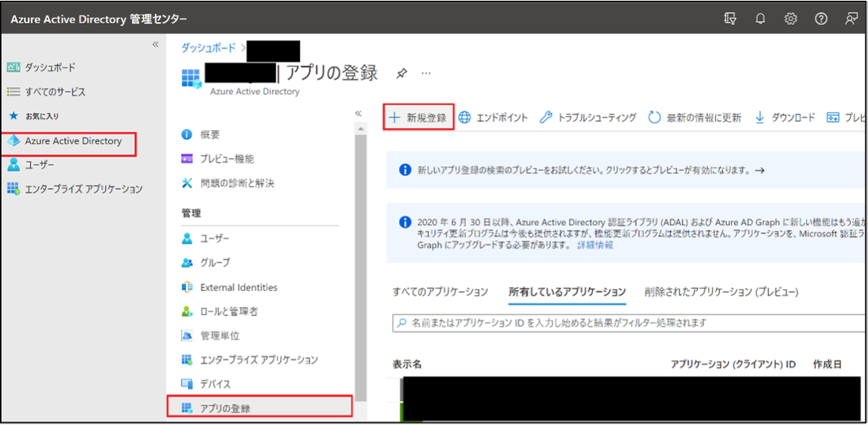Open External Identities menu item
Viewport: 868px width, 425px height.
pyautogui.click(x=229, y=287)
